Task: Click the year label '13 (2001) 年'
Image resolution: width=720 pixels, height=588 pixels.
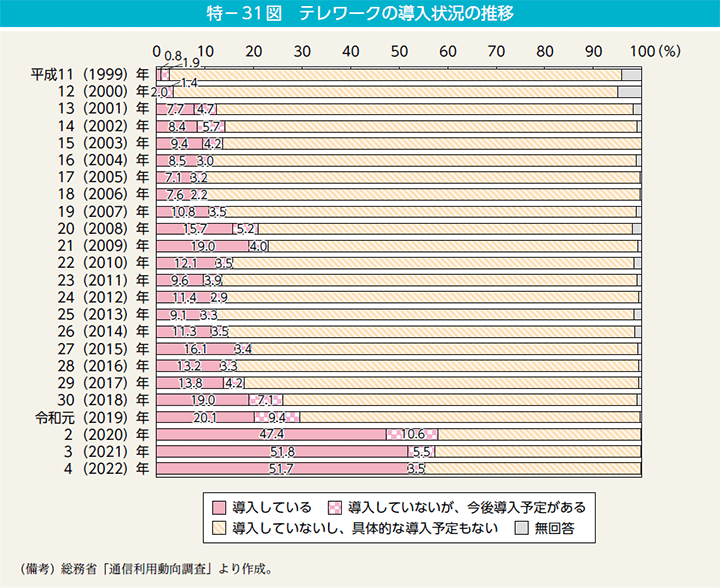Action: click(x=103, y=109)
